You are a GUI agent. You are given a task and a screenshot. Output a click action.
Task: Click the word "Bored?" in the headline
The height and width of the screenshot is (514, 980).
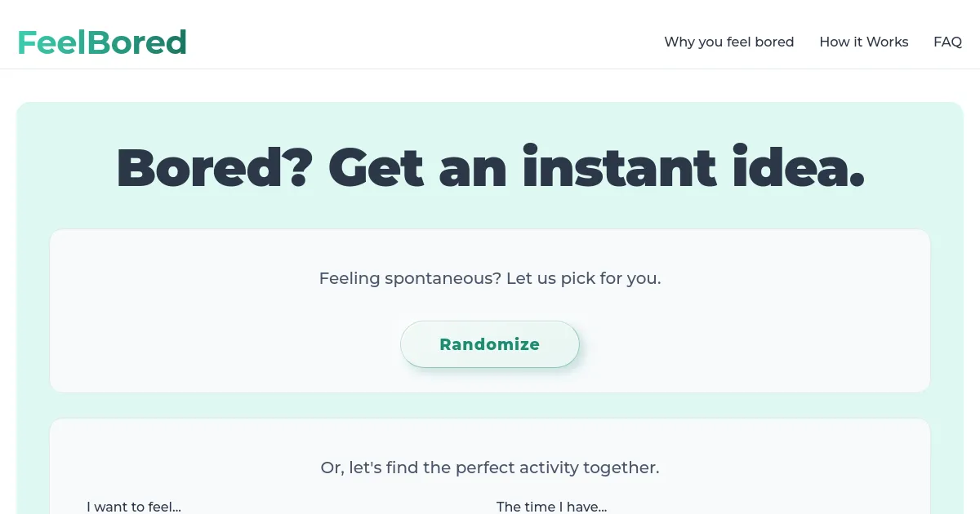coord(215,167)
